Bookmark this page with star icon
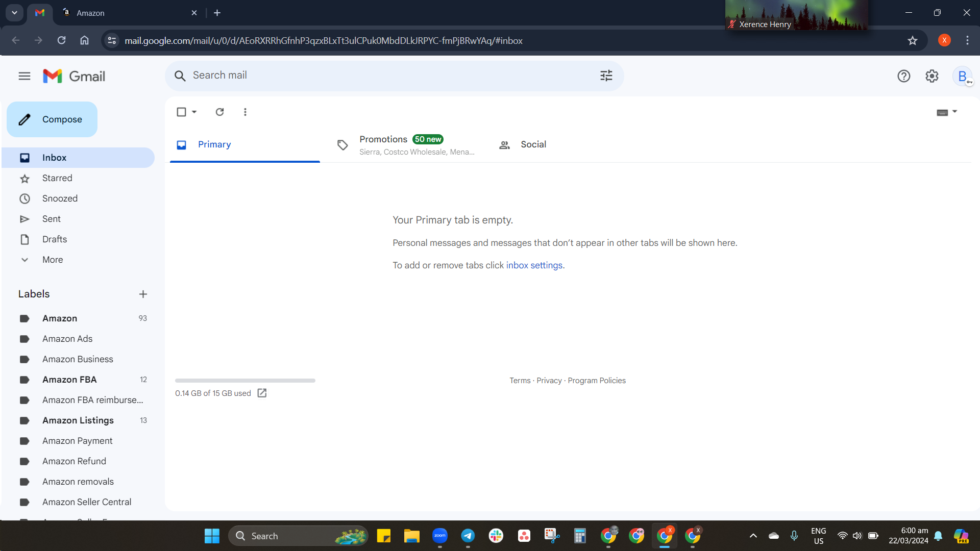Image resolution: width=980 pixels, height=551 pixels. (913, 41)
